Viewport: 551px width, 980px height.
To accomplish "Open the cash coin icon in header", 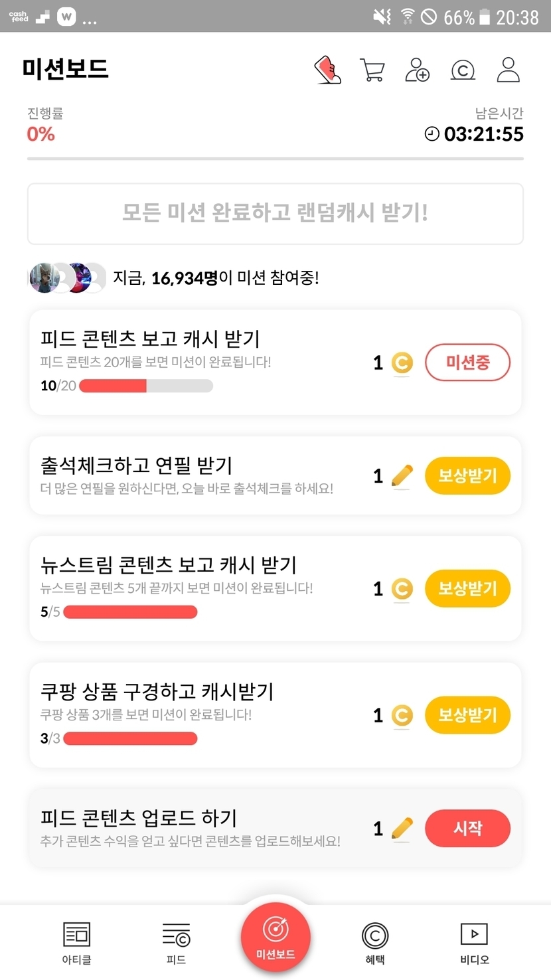I will (463, 70).
